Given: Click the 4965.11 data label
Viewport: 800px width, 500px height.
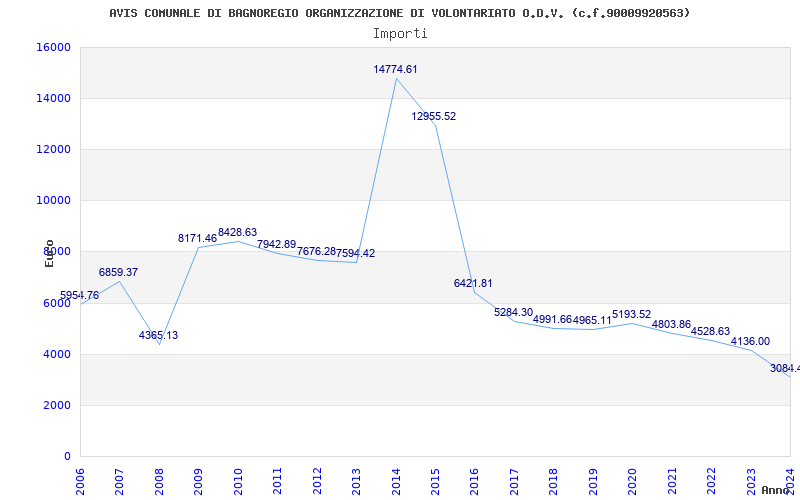Looking at the screenshot, I should click(x=592, y=320).
